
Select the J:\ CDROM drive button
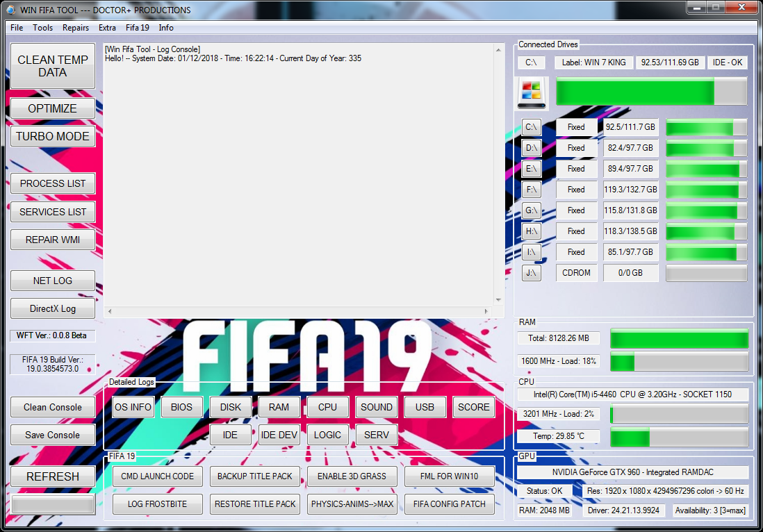point(531,273)
